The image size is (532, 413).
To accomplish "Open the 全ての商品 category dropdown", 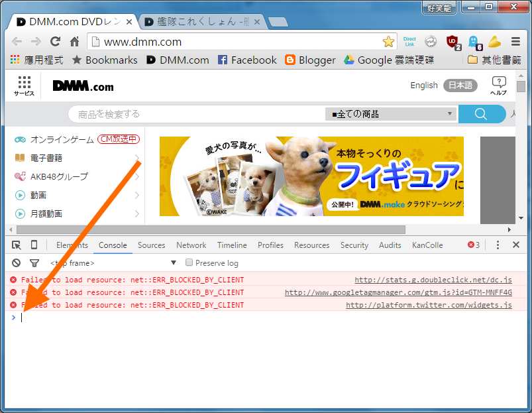I will coord(392,114).
